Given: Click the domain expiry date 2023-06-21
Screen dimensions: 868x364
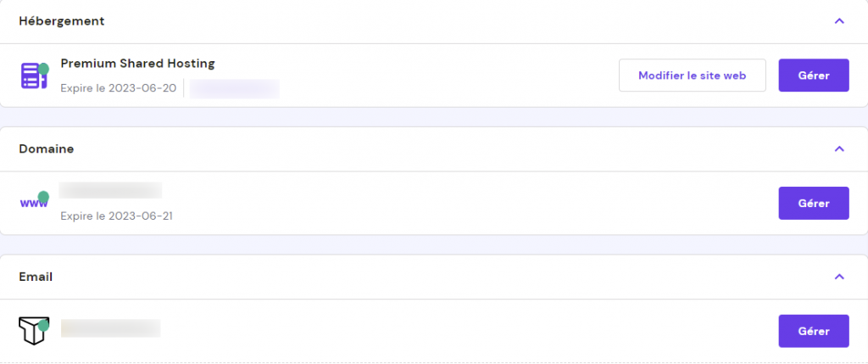Looking at the screenshot, I should tap(117, 216).
